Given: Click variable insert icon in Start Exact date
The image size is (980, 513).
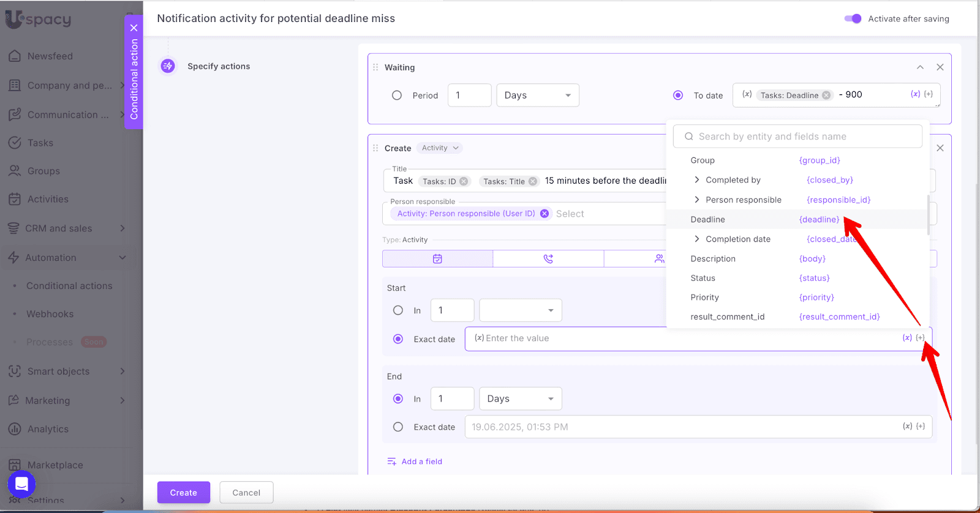Looking at the screenshot, I should coord(907,338).
